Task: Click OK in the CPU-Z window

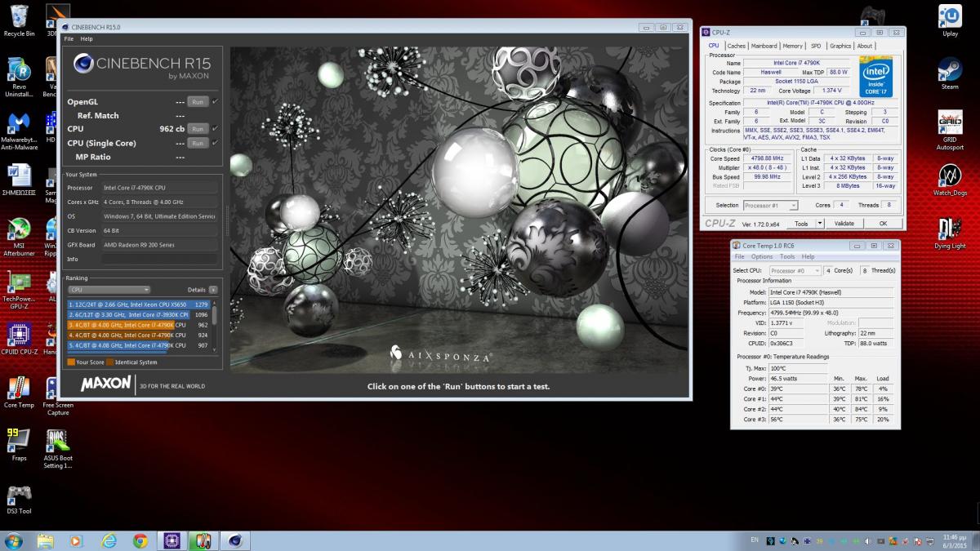Action: click(x=883, y=224)
